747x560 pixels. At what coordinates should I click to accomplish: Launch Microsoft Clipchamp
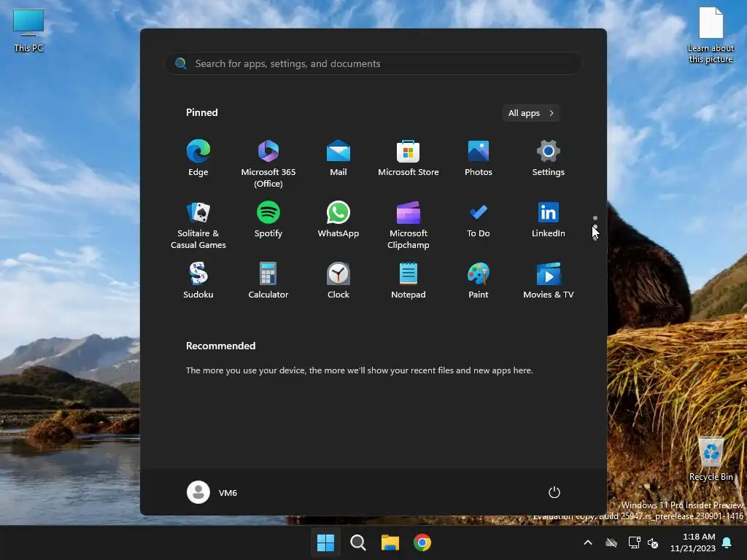(x=409, y=225)
